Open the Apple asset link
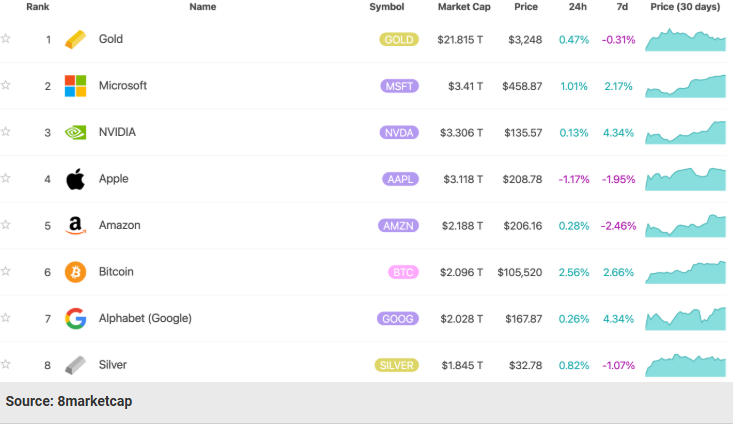733x424 pixels. [114, 179]
